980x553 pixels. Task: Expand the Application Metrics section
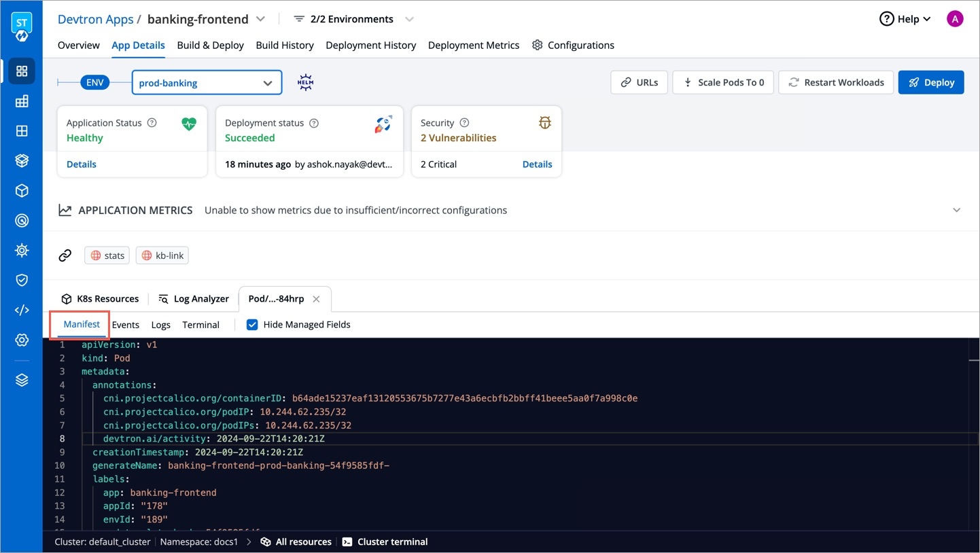point(956,210)
